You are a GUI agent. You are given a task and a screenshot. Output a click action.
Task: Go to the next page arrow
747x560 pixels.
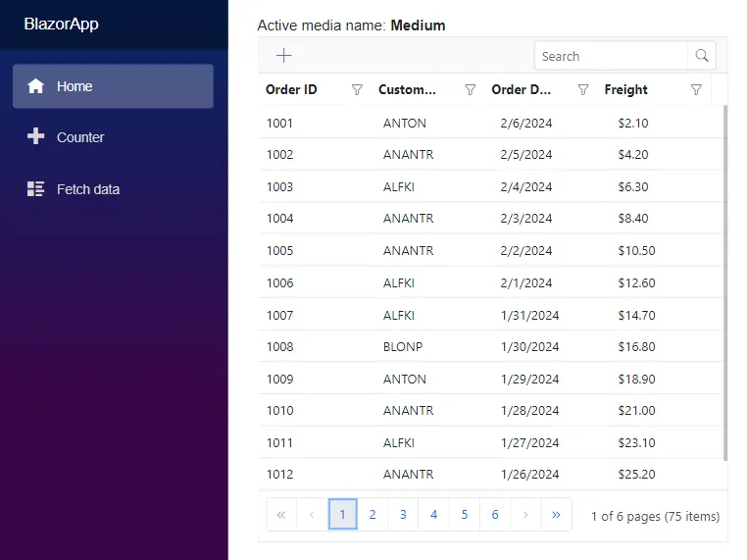pyautogui.click(x=525, y=515)
